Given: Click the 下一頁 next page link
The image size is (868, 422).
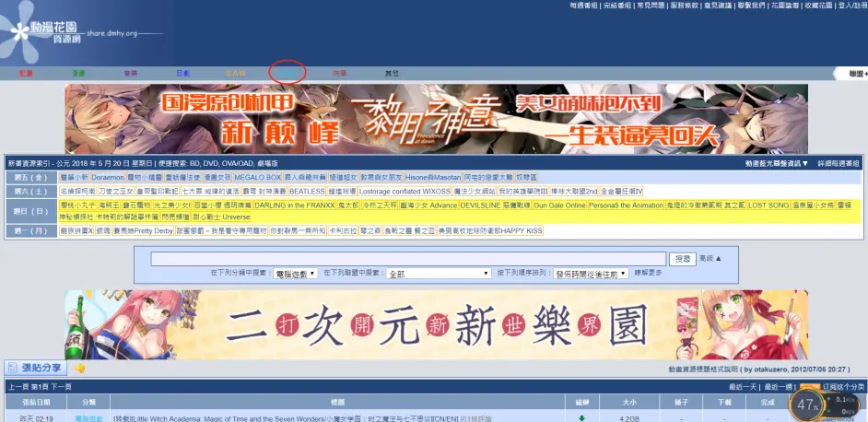Looking at the screenshot, I should (x=62, y=387).
